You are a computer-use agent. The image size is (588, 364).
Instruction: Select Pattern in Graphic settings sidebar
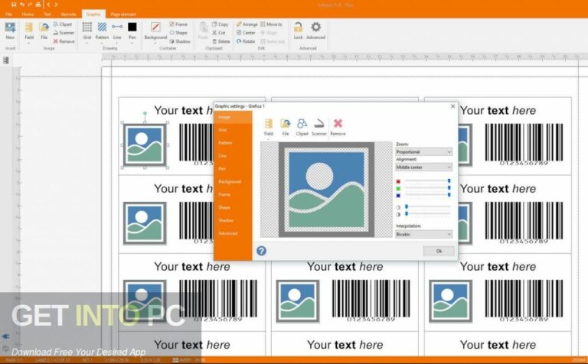(233, 143)
